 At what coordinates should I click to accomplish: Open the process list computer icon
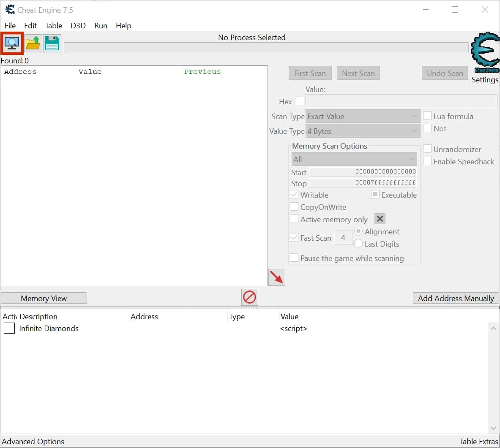12,43
